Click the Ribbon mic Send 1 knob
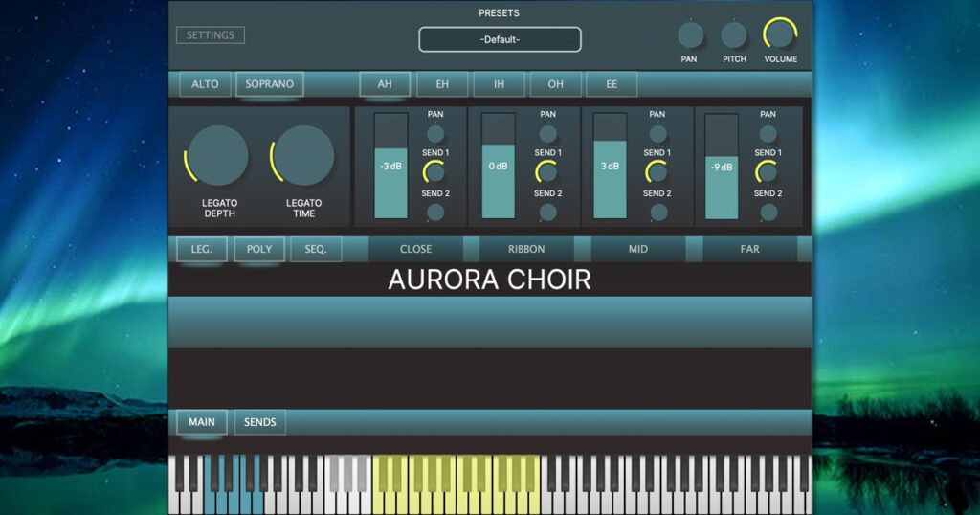This screenshot has height=515, width=980. pyautogui.click(x=546, y=172)
